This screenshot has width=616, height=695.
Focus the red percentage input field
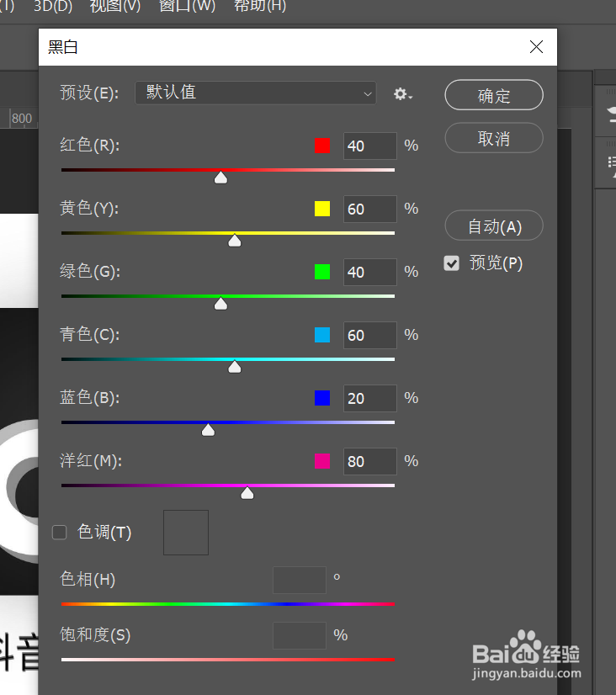click(x=370, y=146)
